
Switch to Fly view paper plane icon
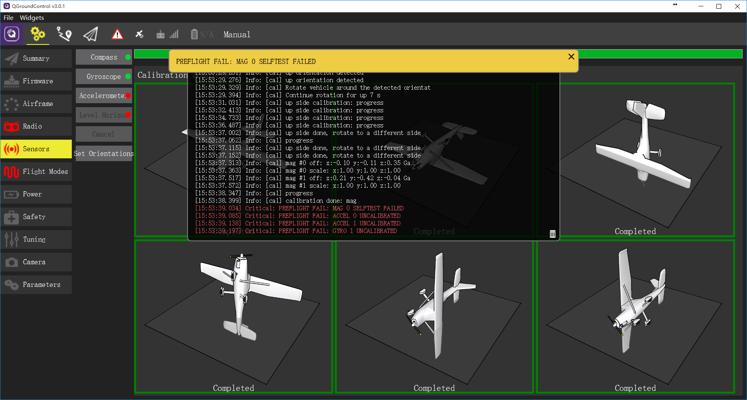[x=91, y=34]
